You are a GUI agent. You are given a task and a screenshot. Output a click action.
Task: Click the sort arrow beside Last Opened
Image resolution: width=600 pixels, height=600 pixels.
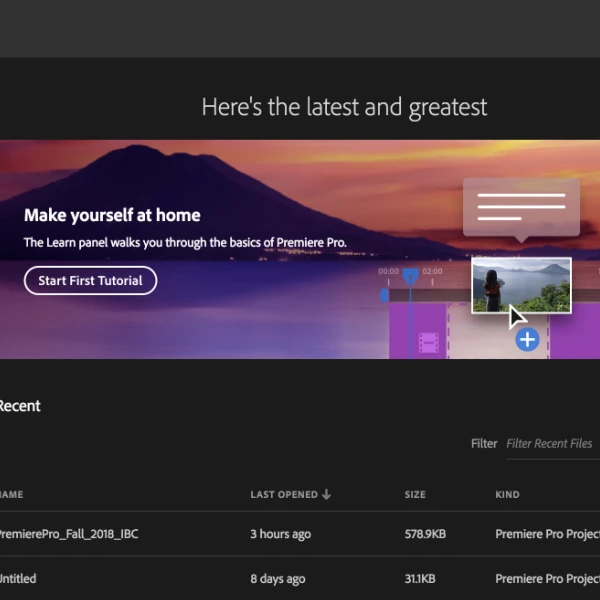(x=327, y=495)
